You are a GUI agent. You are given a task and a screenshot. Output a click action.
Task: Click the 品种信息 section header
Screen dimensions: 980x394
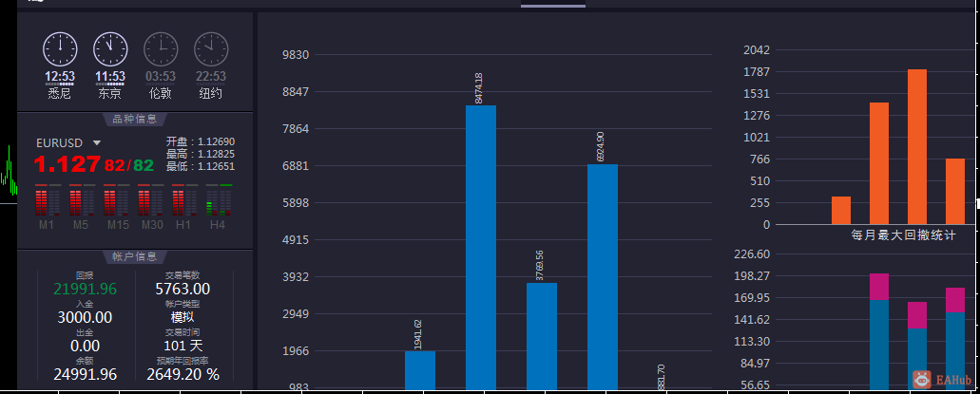134,120
